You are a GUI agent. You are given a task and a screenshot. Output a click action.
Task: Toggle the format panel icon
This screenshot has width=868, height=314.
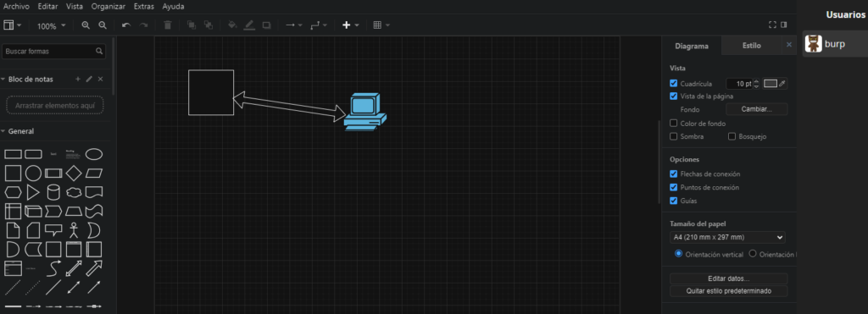pyautogui.click(x=784, y=25)
